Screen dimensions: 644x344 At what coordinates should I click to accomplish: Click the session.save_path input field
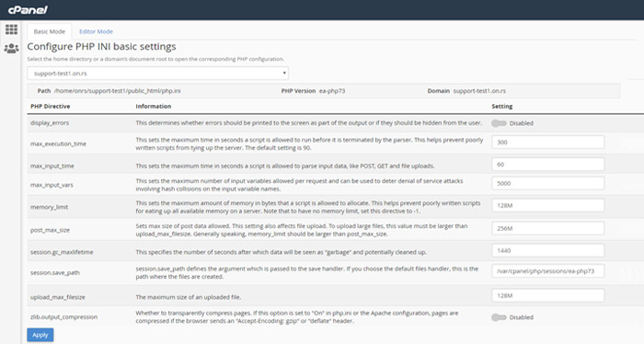548,271
